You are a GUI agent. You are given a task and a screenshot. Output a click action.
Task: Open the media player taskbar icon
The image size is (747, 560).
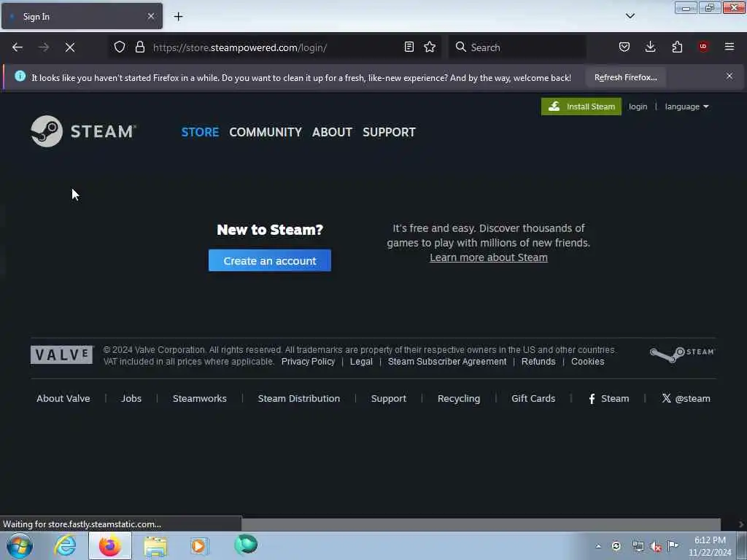point(199,545)
